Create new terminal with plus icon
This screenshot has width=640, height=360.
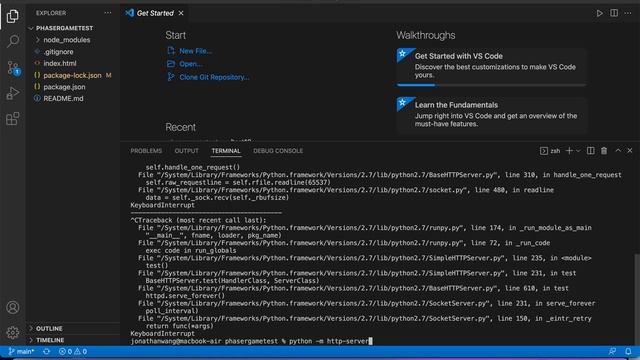tap(569, 151)
